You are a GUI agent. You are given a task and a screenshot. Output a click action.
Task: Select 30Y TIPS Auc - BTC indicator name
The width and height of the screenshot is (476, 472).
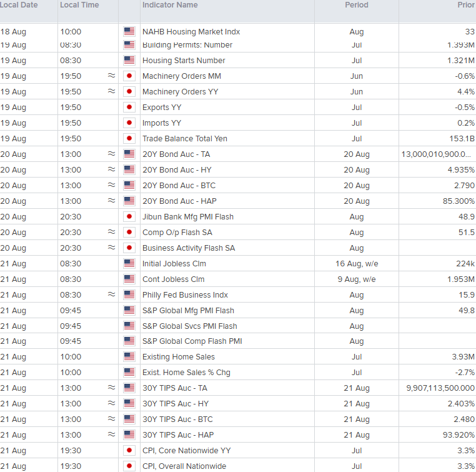coord(177,419)
